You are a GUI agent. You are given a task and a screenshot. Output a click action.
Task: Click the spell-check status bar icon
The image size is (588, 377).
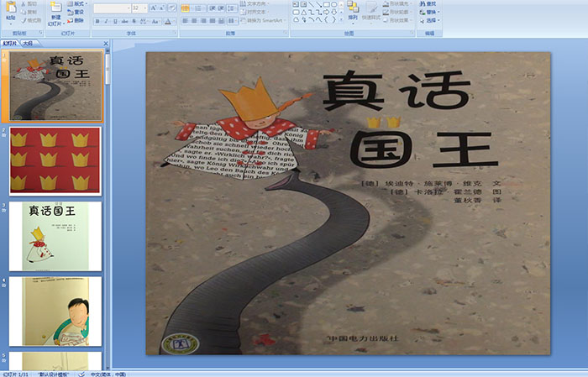click(81, 374)
